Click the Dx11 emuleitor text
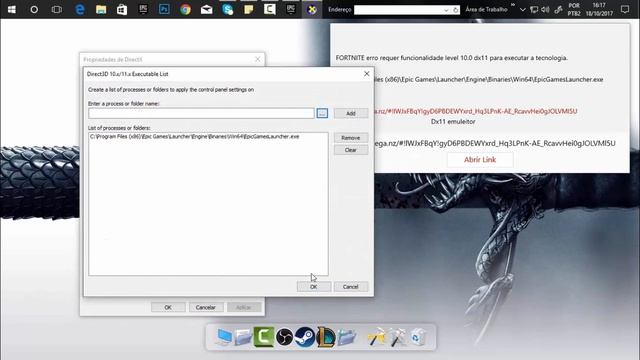 tap(453, 122)
